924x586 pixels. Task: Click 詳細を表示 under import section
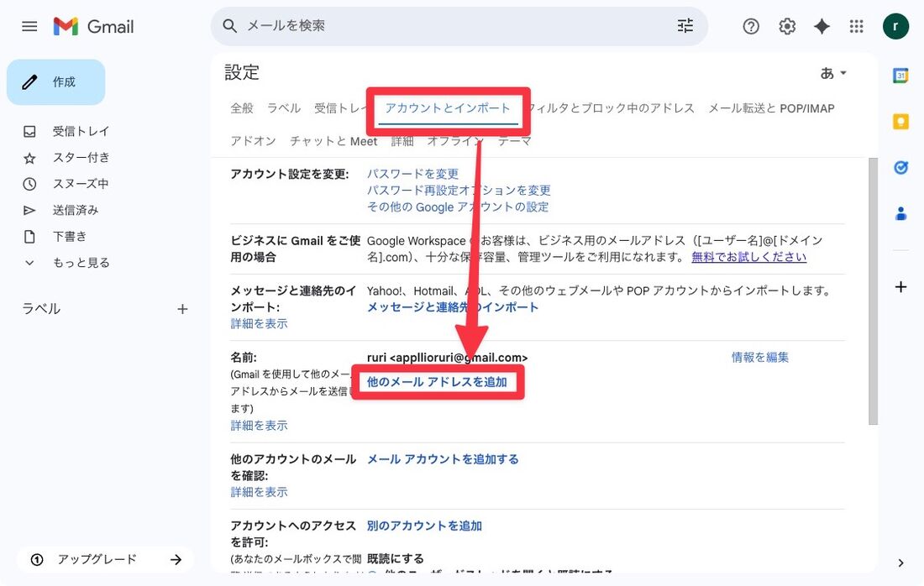click(259, 323)
